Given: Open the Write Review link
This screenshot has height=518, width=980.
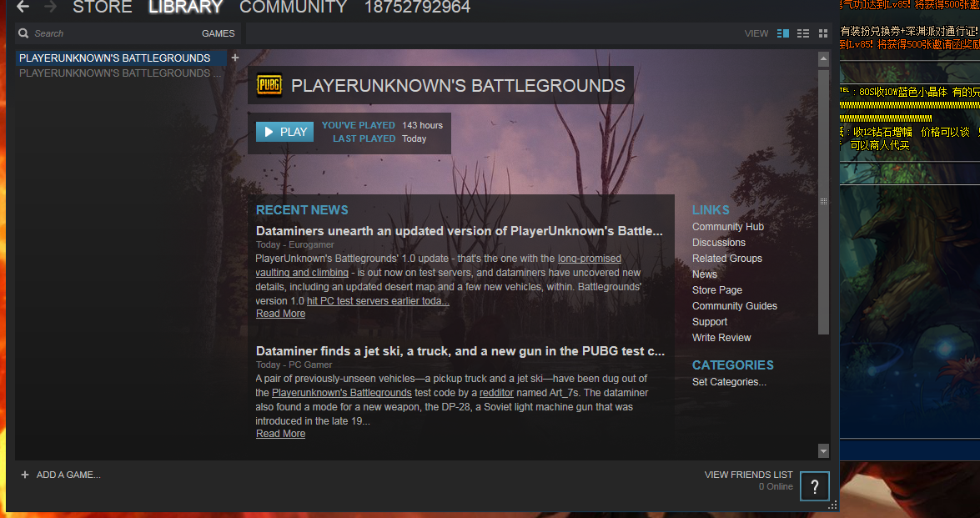Looking at the screenshot, I should [721, 338].
